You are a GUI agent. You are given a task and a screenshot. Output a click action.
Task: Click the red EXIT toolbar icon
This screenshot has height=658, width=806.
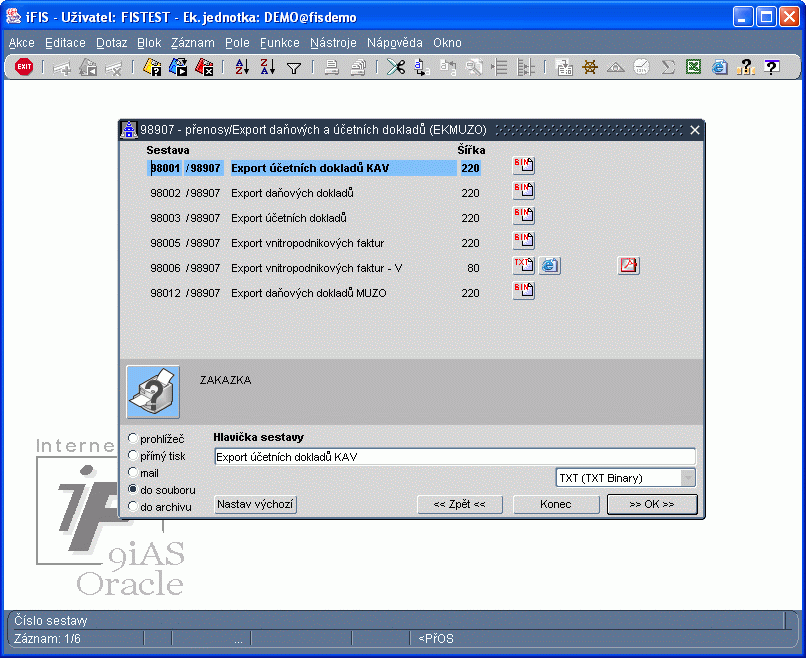(24, 67)
